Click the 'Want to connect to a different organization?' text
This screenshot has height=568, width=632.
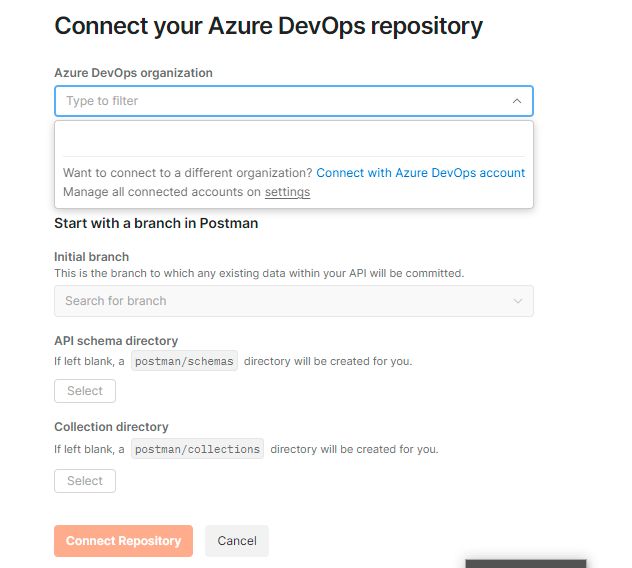(x=188, y=173)
